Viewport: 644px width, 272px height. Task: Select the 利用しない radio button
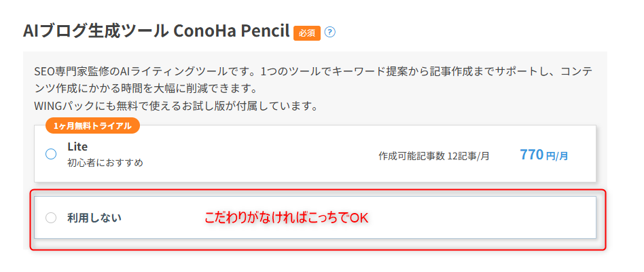(51, 218)
